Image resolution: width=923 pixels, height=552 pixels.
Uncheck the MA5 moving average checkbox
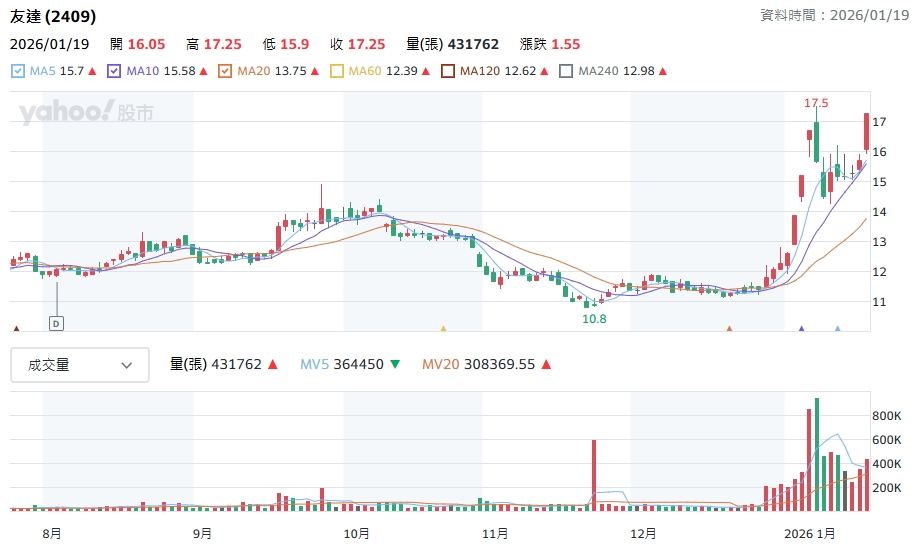coord(17,71)
